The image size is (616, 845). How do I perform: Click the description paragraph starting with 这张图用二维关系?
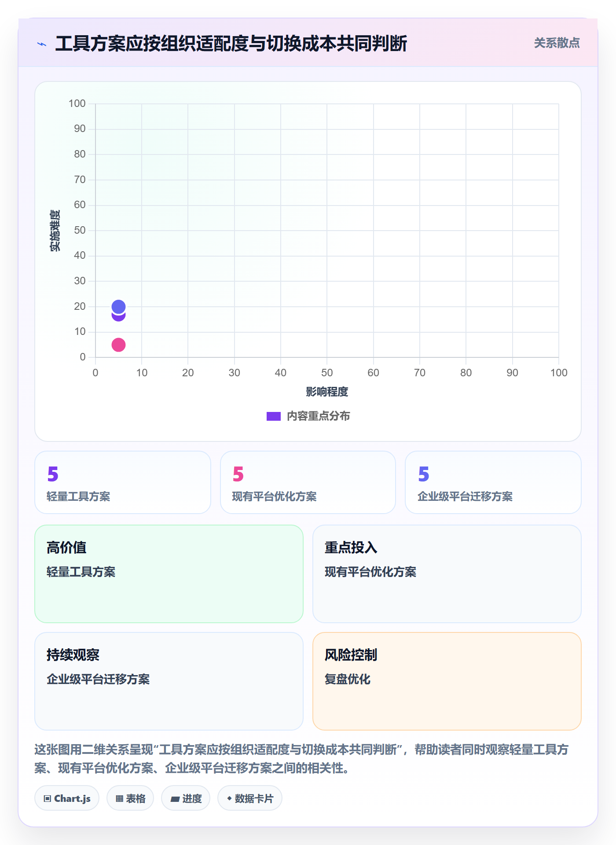click(302, 759)
